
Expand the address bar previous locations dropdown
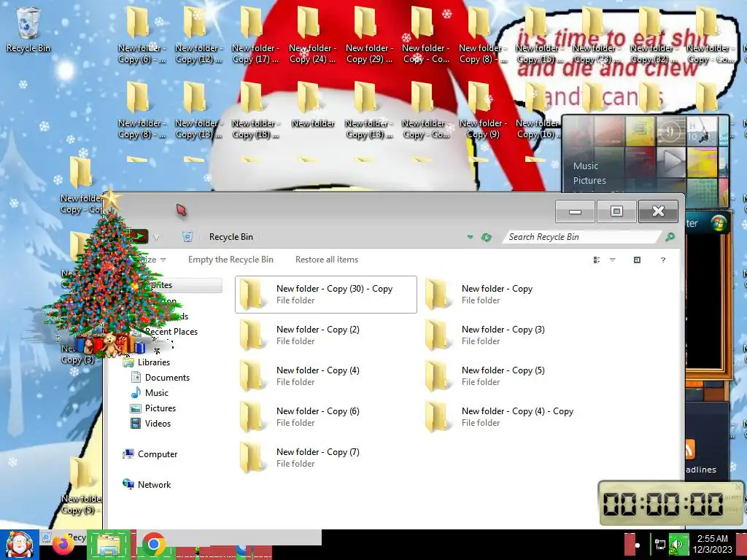pos(470,237)
